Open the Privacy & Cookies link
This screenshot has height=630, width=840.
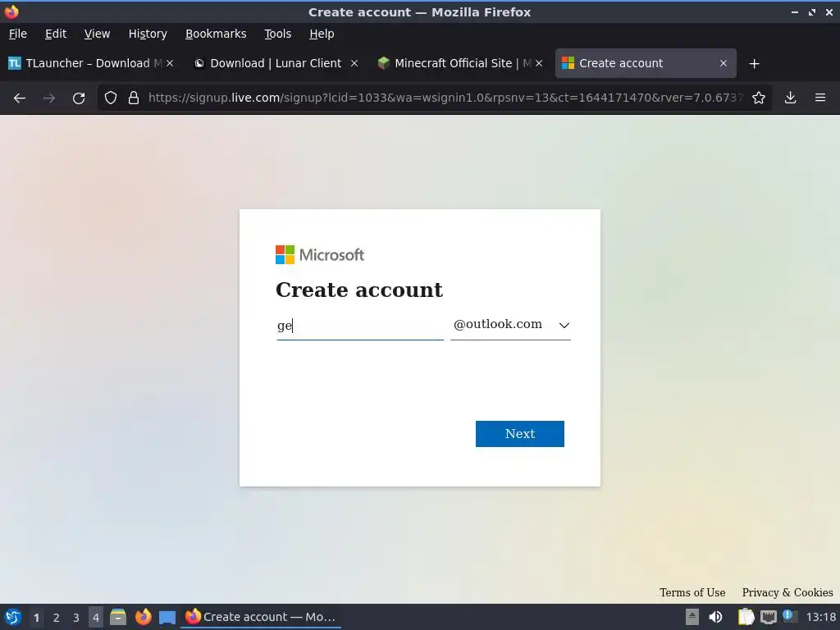[x=787, y=592]
